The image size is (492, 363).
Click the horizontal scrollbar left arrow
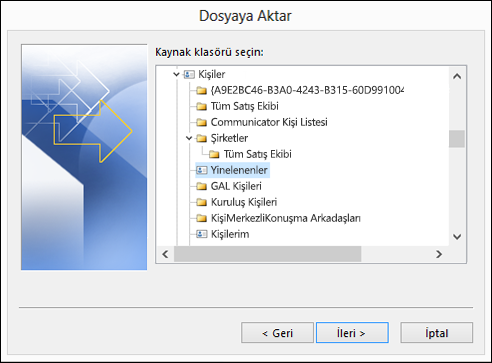coord(165,254)
